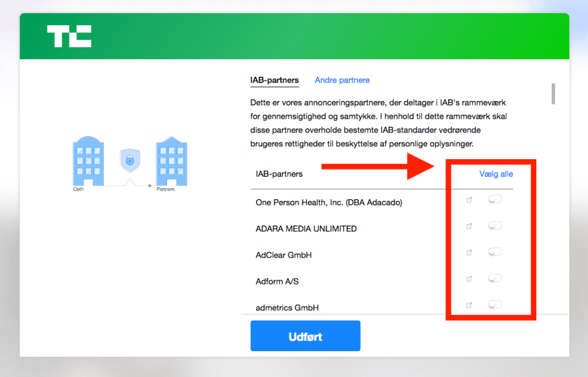Select the Adform A/S text

[277, 281]
